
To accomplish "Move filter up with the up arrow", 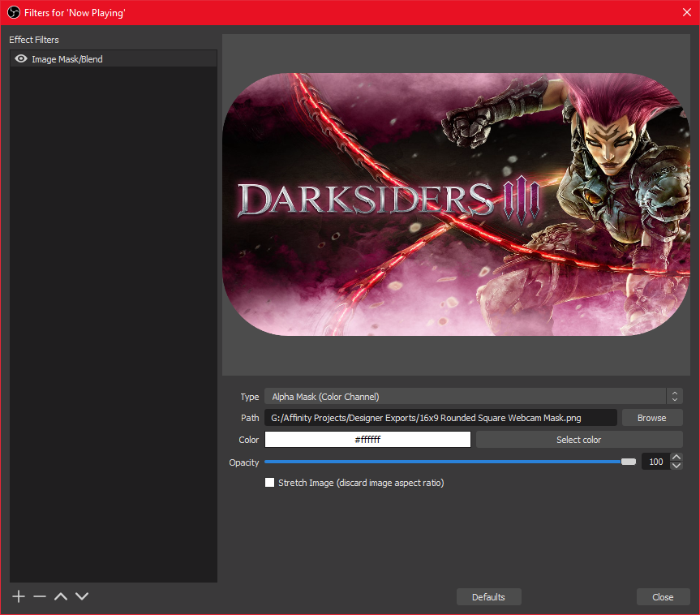I will coord(61,596).
